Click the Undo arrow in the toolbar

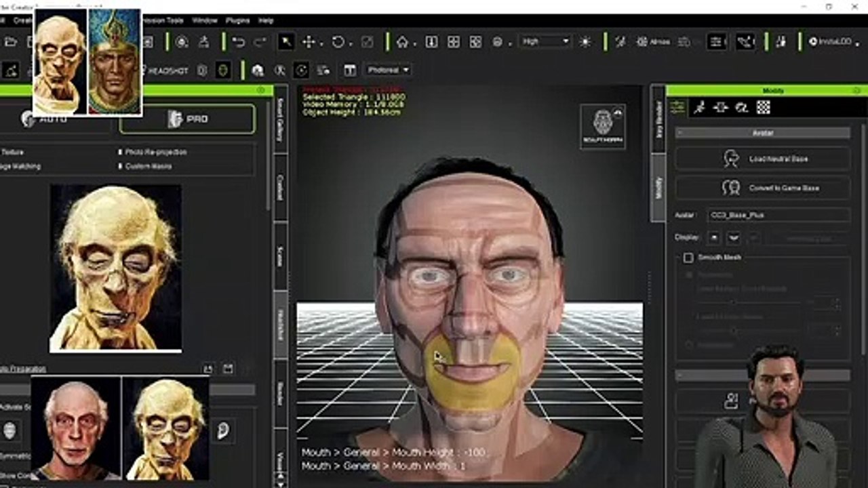(x=239, y=42)
